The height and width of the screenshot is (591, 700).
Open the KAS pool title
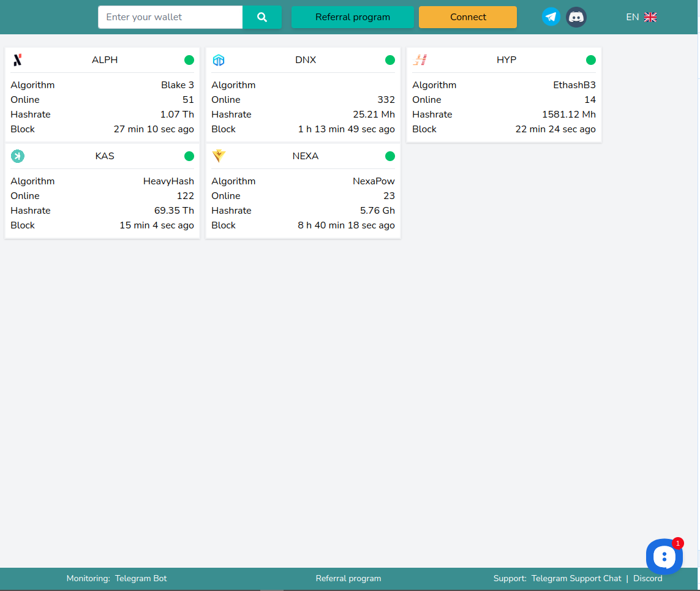[x=105, y=156]
